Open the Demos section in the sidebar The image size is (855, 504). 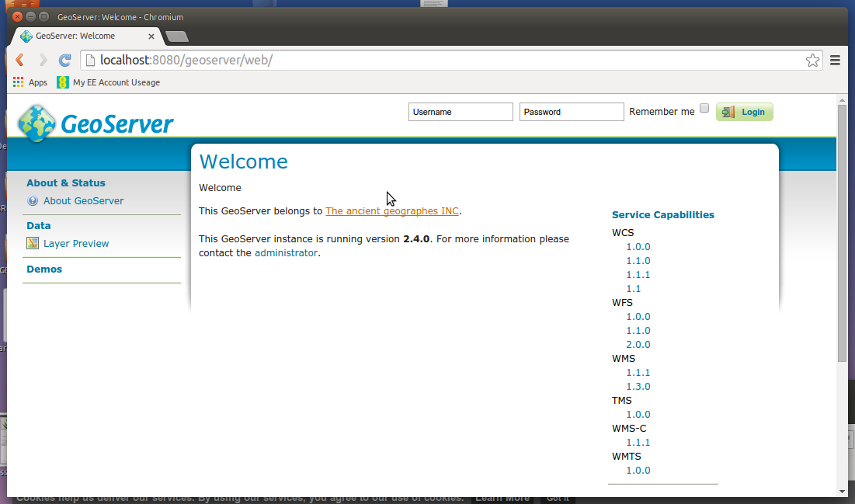point(44,269)
